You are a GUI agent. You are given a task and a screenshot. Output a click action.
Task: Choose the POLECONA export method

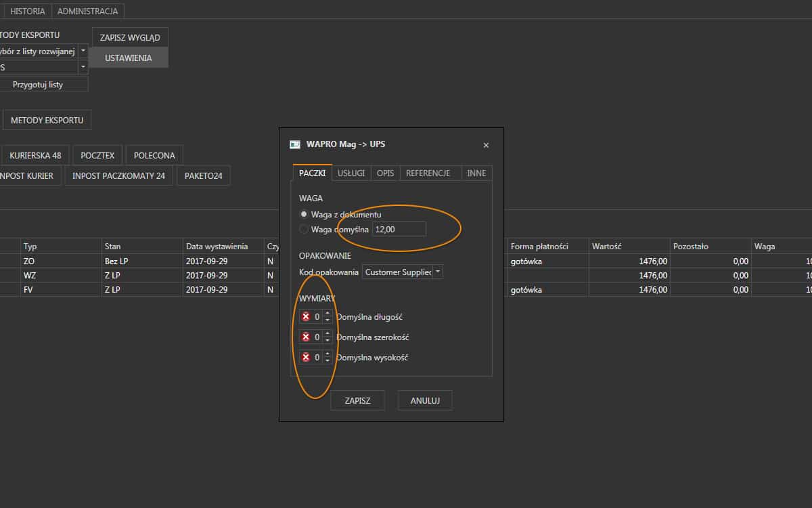click(154, 155)
